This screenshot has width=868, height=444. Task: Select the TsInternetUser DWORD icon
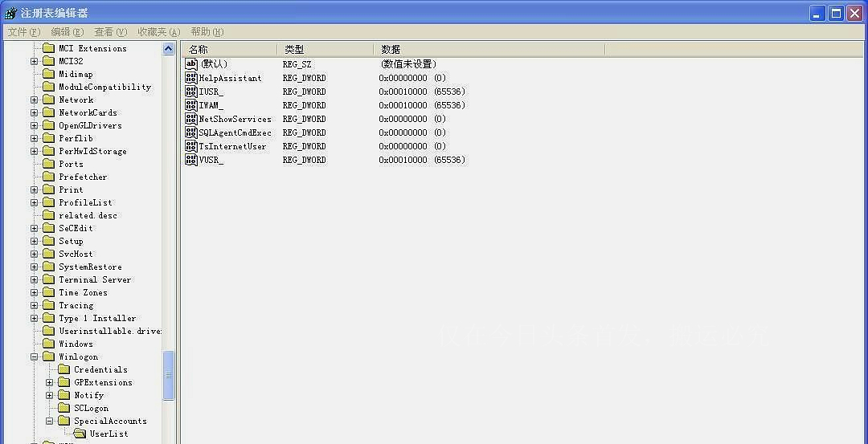tap(191, 146)
